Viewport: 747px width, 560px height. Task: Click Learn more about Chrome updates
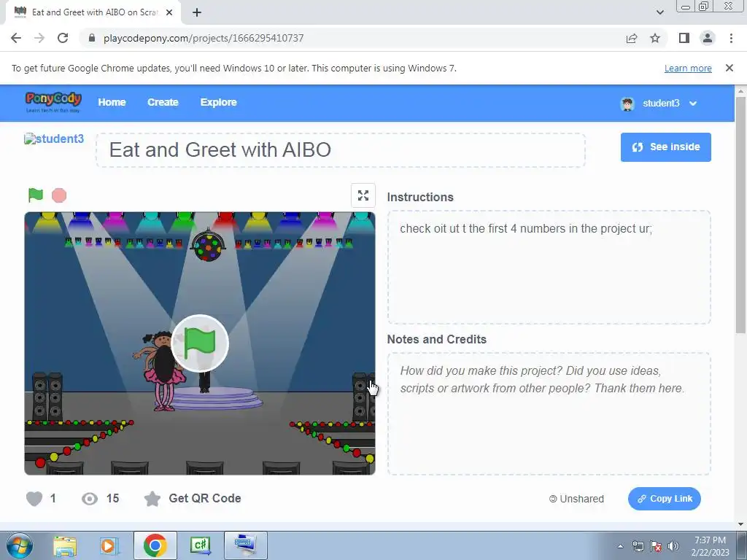[688, 68]
